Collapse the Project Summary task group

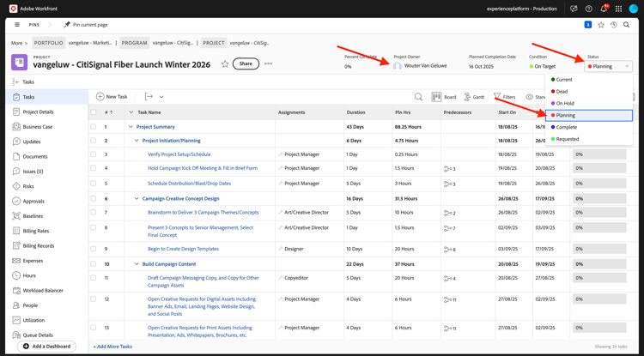tap(131, 127)
